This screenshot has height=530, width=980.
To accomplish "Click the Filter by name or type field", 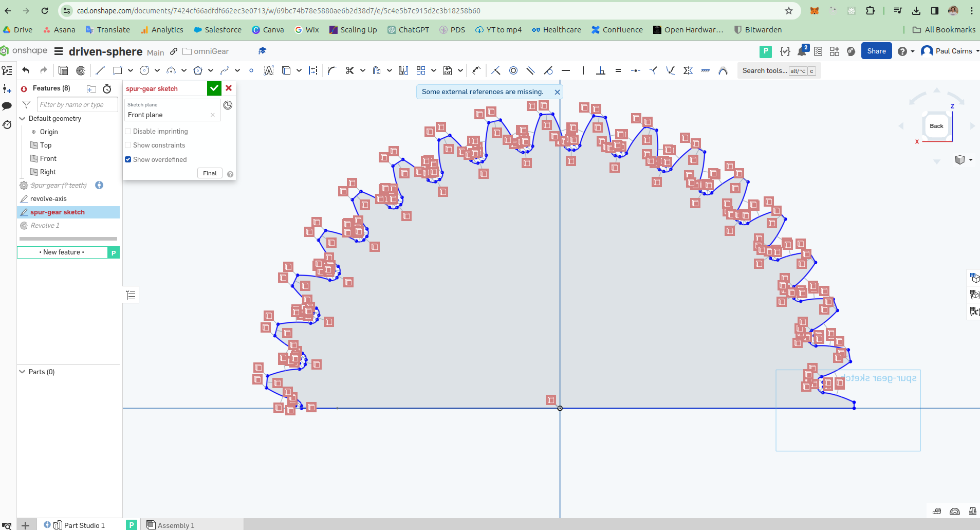I will pos(77,104).
